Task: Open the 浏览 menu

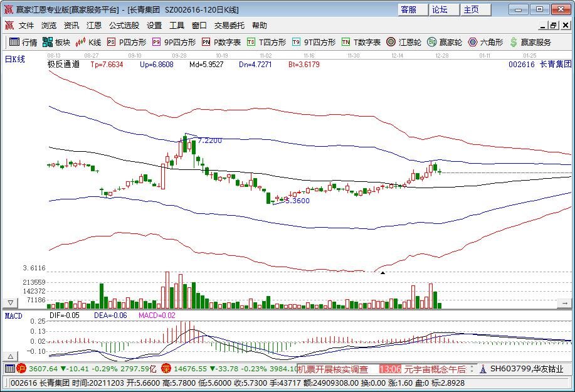Action: click(49, 25)
